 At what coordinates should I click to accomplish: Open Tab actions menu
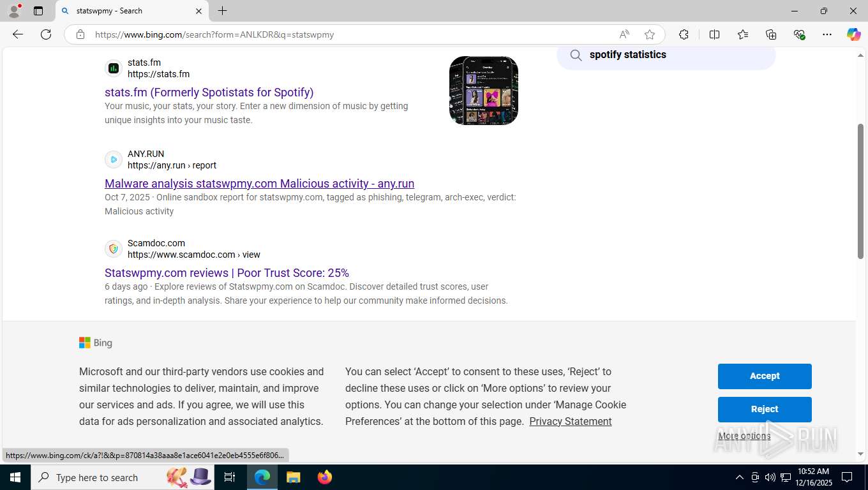click(x=38, y=11)
